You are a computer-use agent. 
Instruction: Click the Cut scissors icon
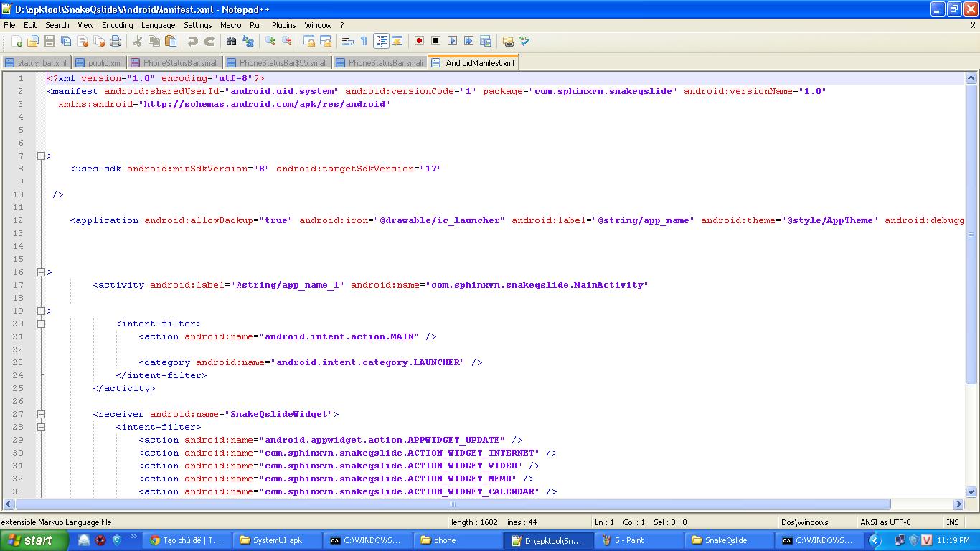pyautogui.click(x=138, y=42)
